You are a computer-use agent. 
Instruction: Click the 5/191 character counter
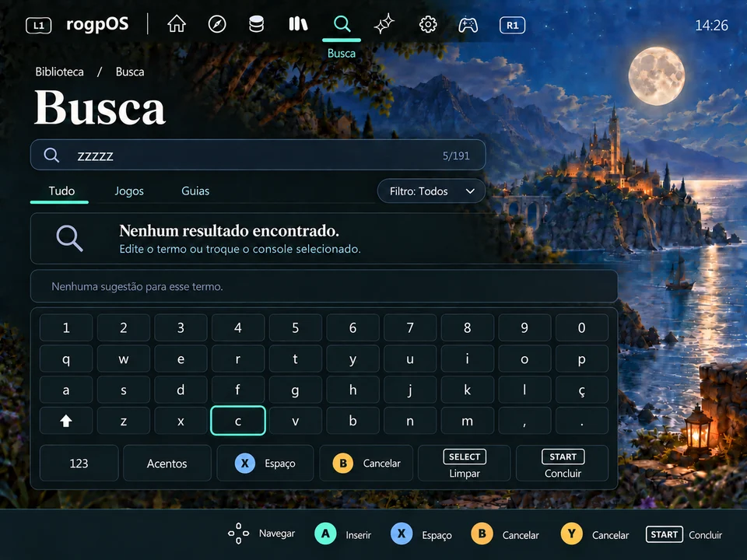456,156
